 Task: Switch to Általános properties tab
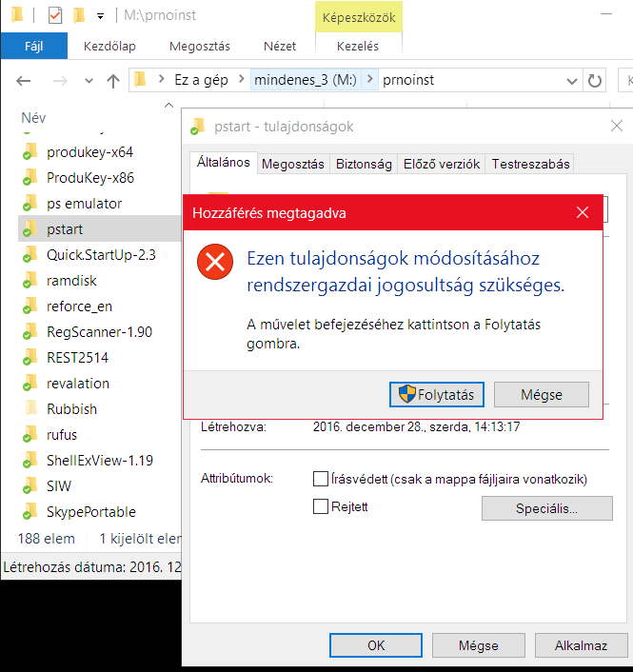(224, 163)
